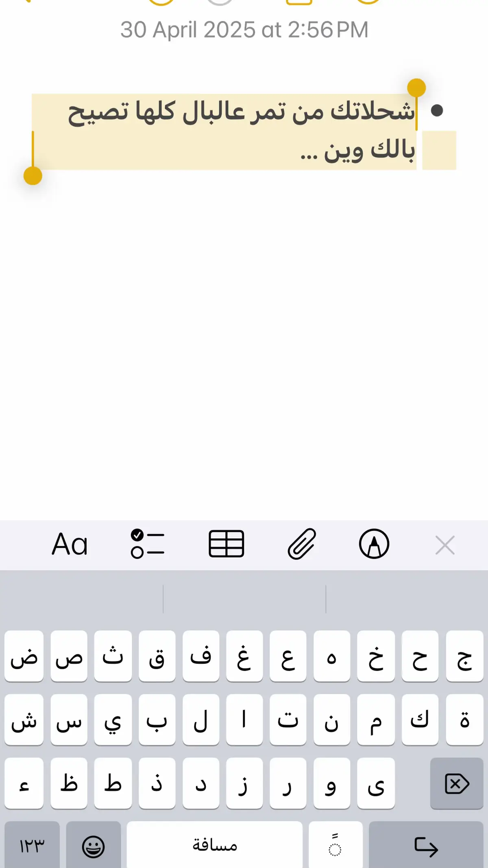Tap the ء hamza key
Screen dimensions: 488x868
(x=24, y=783)
